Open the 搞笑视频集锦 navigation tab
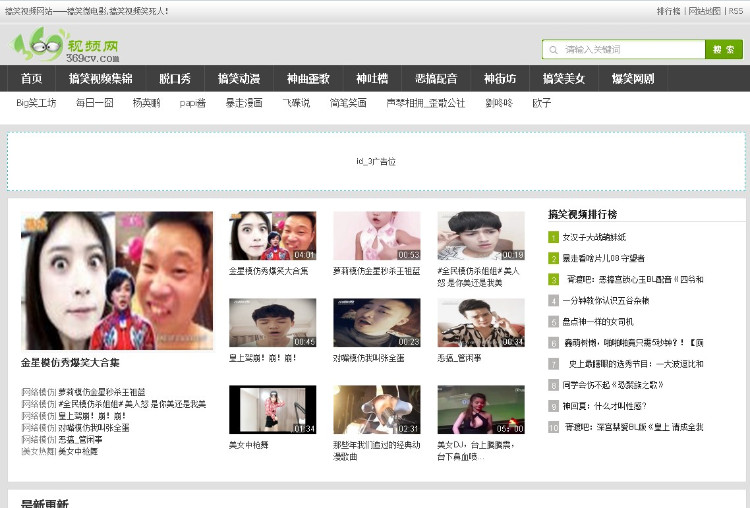This screenshot has width=750, height=508. 100,78
